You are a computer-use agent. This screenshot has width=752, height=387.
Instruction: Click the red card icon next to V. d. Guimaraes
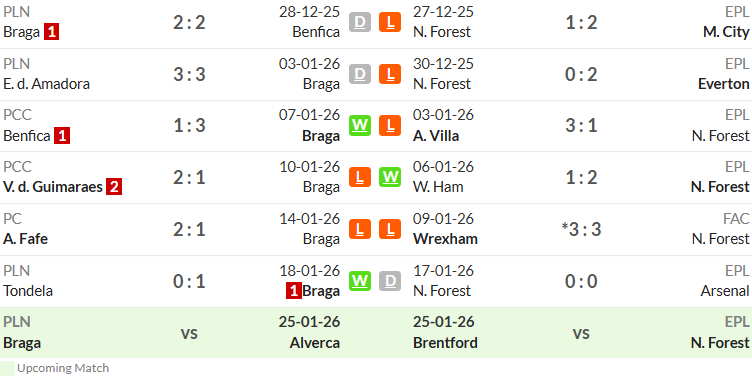114,187
